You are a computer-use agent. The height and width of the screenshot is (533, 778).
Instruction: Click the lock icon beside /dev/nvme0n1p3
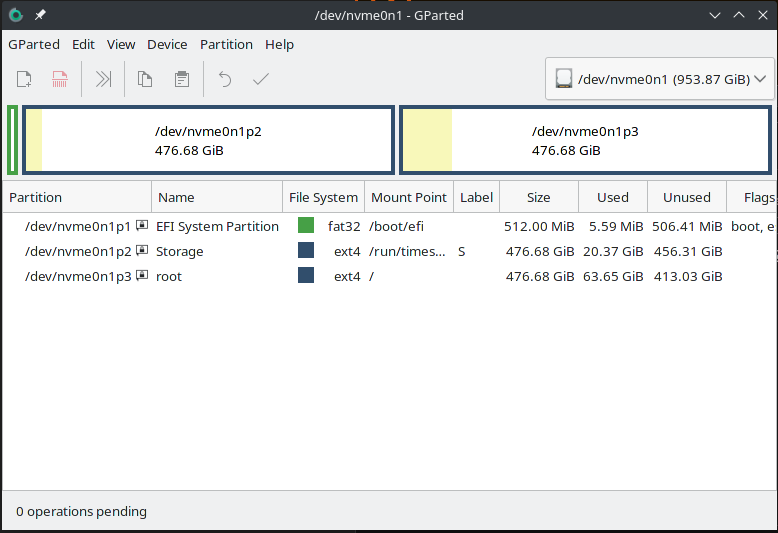(x=142, y=275)
